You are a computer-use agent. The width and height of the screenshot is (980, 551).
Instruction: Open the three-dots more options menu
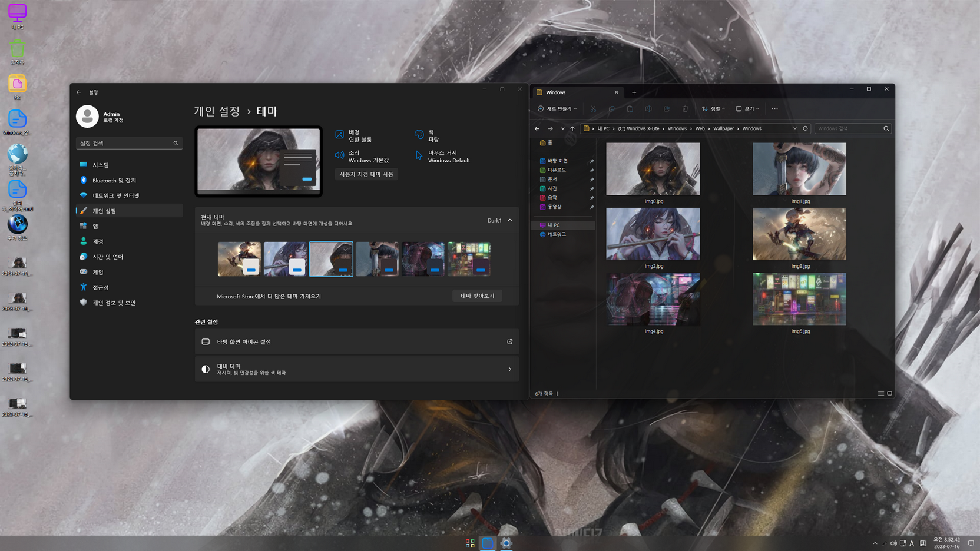pyautogui.click(x=774, y=109)
